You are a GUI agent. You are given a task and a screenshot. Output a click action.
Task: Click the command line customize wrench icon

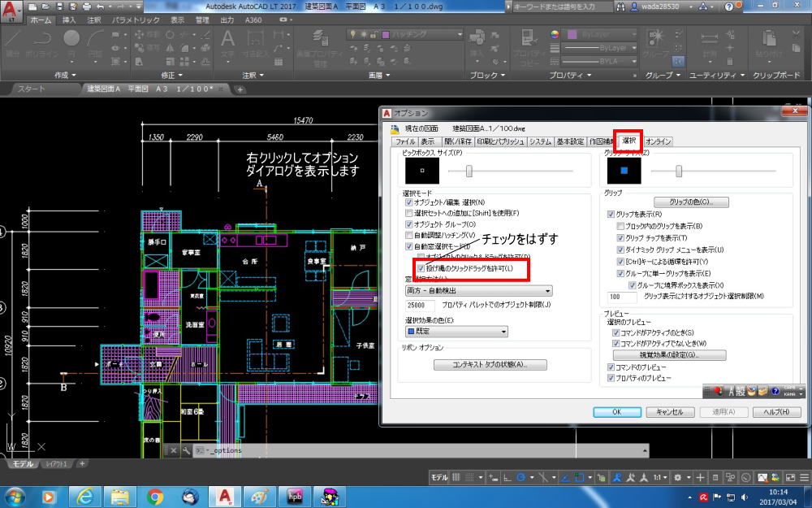(x=186, y=450)
